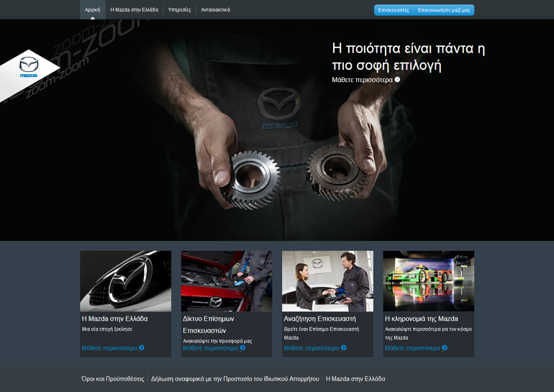
Task: Click the Όροι και Προϋποθέσεις footer link
Action: (113, 379)
